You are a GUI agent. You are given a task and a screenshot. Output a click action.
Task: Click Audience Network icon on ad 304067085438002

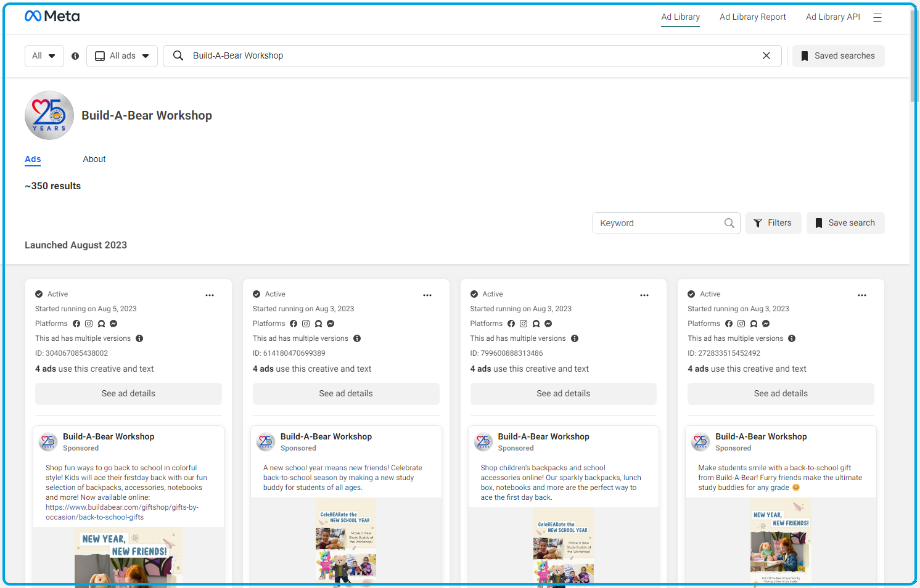(101, 324)
